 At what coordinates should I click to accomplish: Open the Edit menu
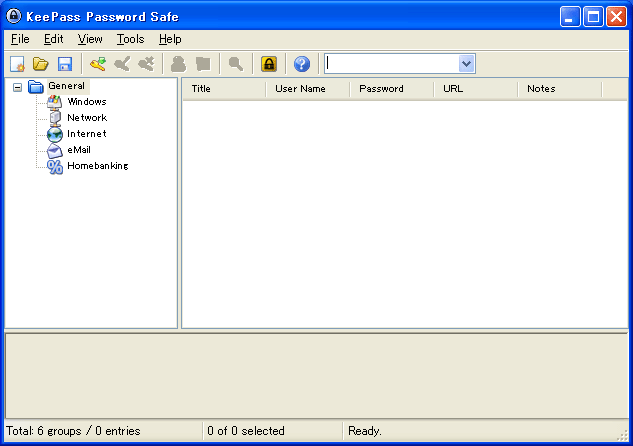[54, 39]
